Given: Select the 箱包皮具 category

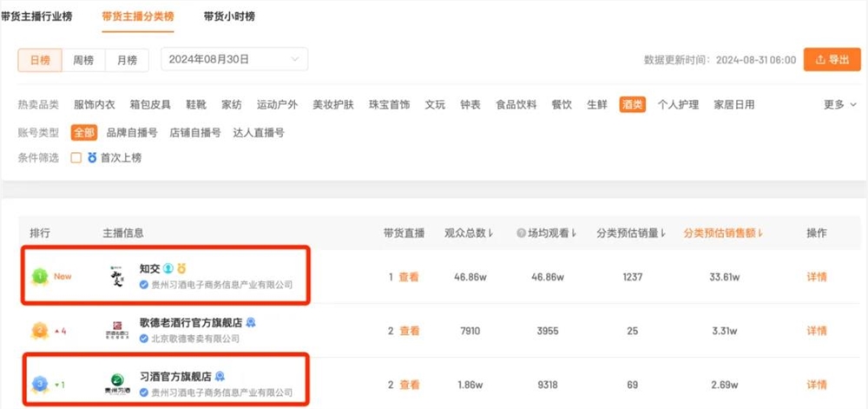Looking at the screenshot, I should click(150, 104).
